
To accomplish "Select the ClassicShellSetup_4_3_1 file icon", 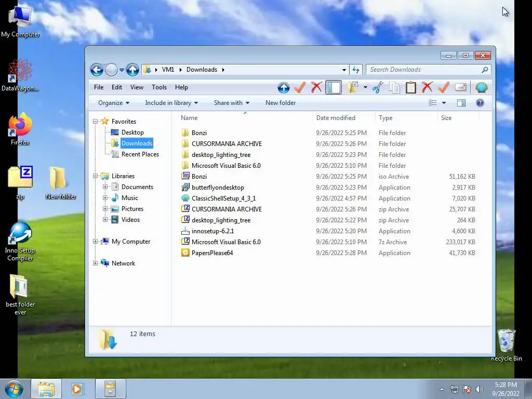I will click(x=185, y=198).
